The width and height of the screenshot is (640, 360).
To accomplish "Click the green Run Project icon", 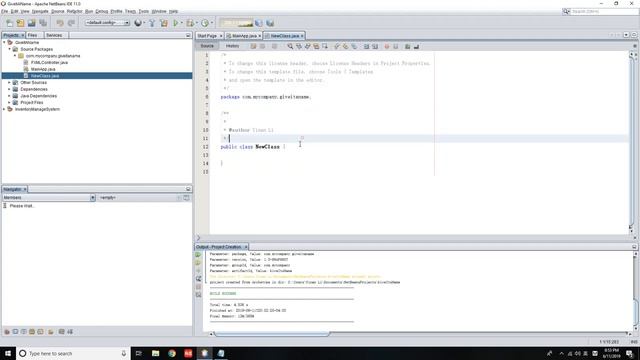I will tap(176, 23).
